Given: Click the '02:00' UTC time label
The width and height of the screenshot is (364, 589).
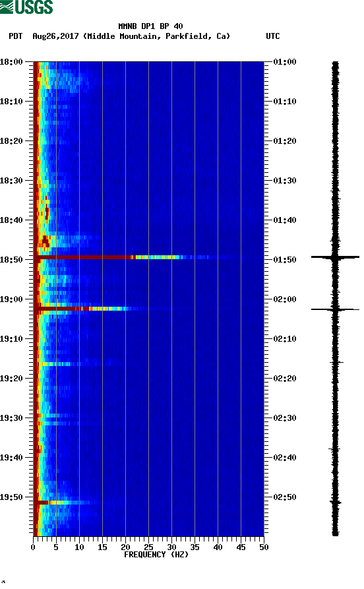Looking at the screenshot, I should [x=285, y=299].
